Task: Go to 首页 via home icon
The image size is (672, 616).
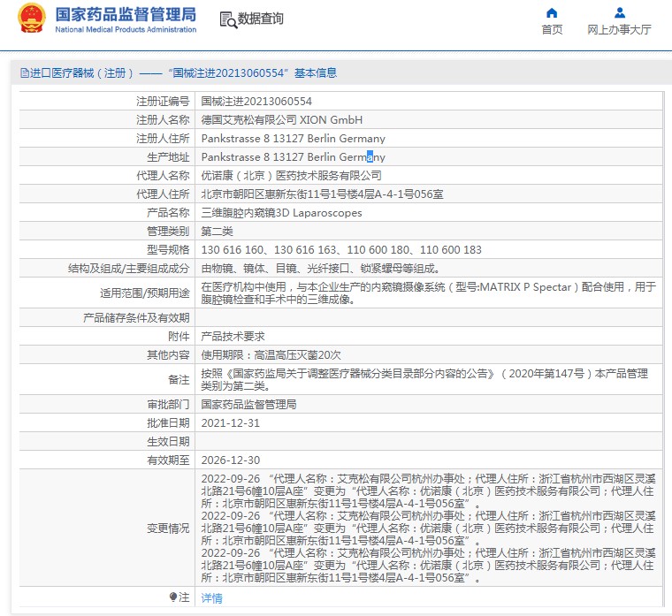Action: point(552,13)
